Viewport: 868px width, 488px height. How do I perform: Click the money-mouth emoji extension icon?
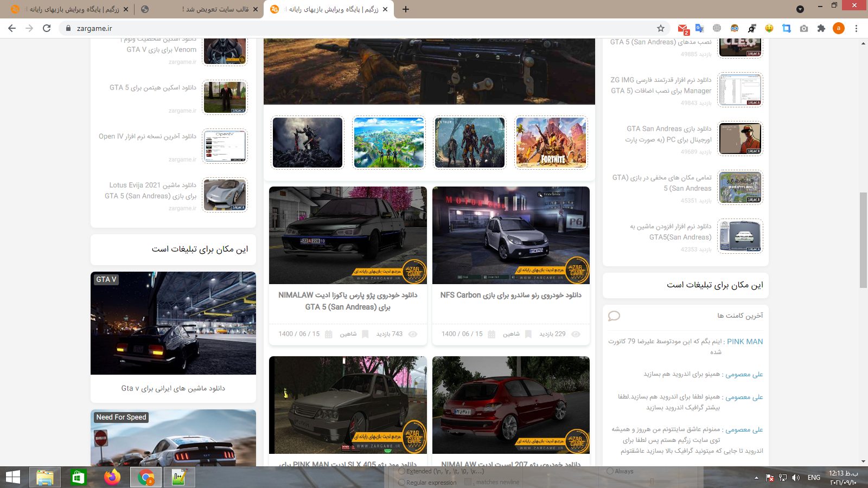pyautogui.click(x=769, y=28)
